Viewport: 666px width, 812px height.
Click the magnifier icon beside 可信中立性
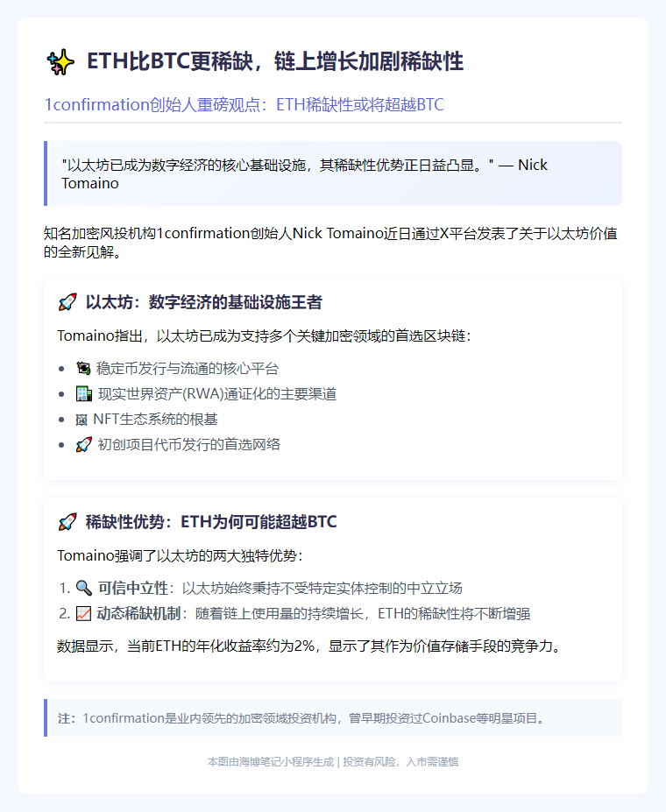(x=84, y=588)
